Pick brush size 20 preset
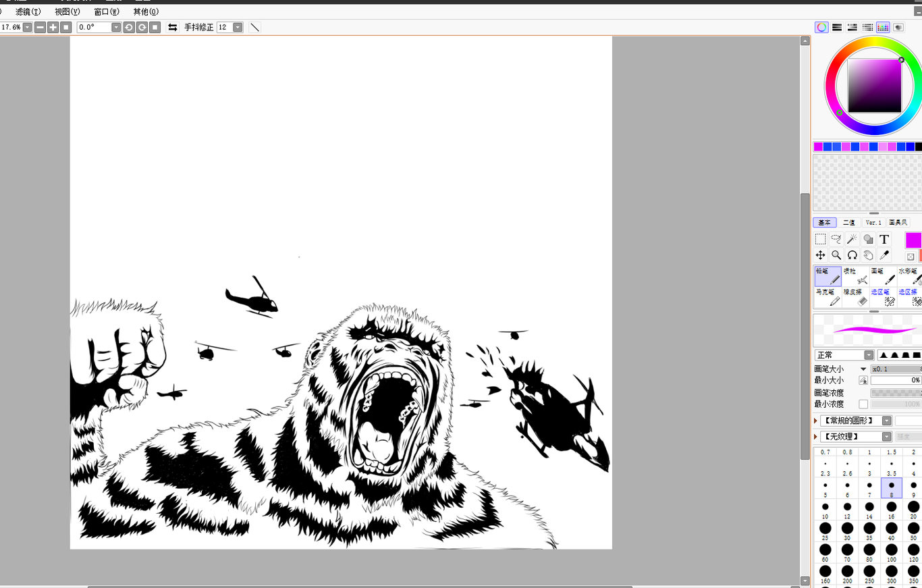Viewport: 922px width, 588px height. (914, 509)
